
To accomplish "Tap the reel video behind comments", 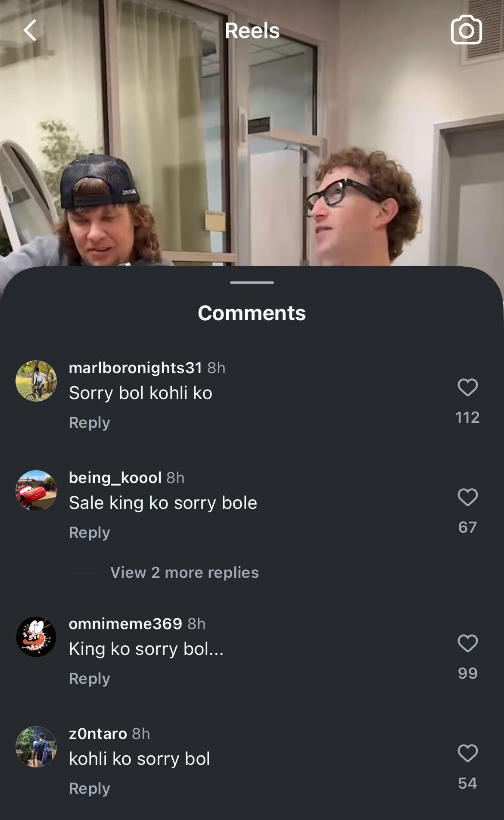I will 252,151.
